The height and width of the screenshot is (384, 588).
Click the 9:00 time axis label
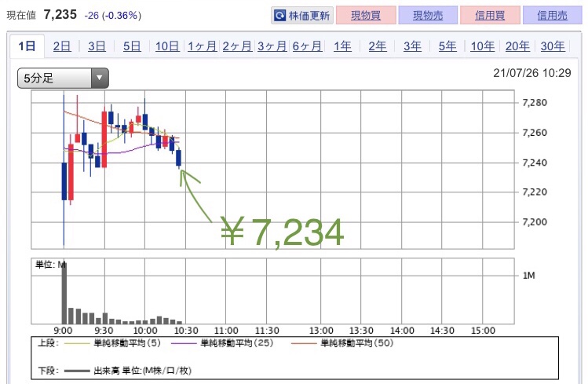click(63, 331)
